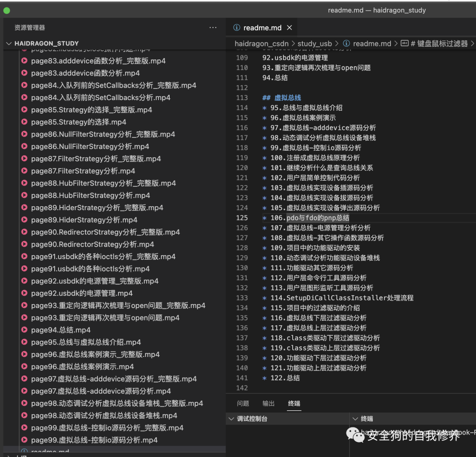Collapse the 终端 section chevron
Screen dimensions: 476x457
(x=355, y=419)
